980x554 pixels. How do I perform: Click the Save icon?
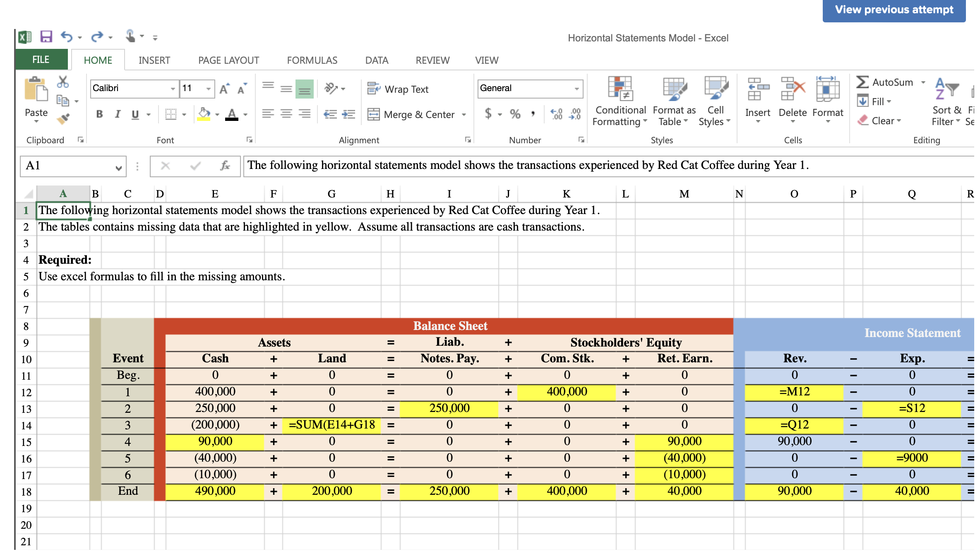[46, 36]
